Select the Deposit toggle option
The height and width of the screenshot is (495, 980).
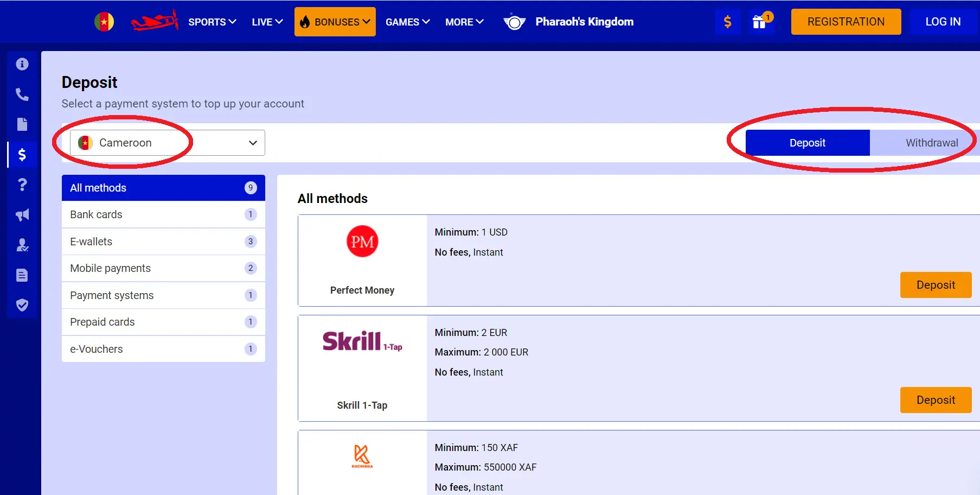[x=807, y=143]
